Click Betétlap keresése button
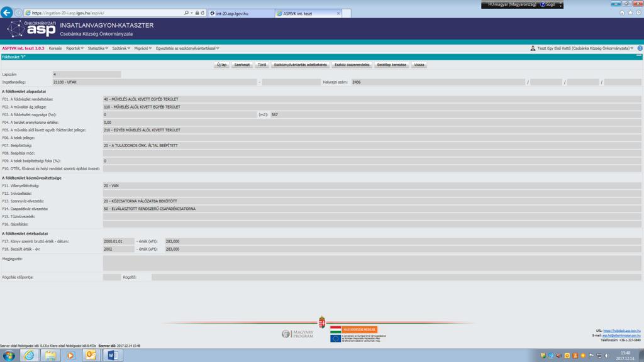 coord(391,65)
